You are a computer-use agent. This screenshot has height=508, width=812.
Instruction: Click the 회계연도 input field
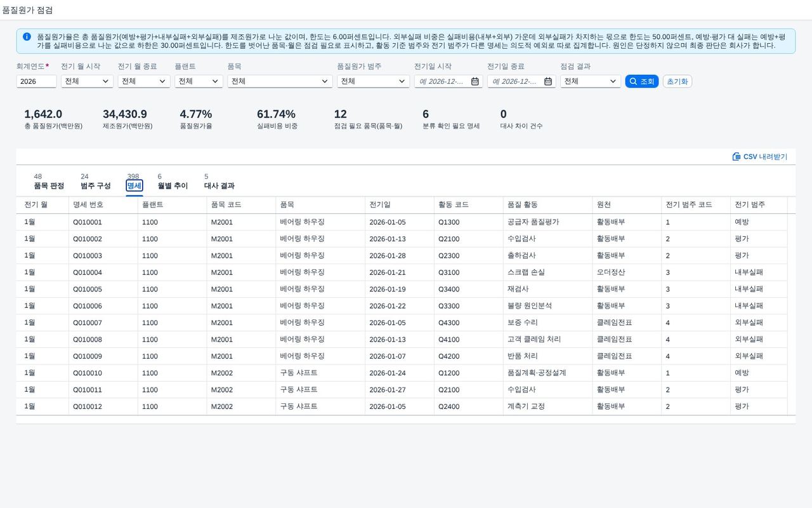point(36,81)
